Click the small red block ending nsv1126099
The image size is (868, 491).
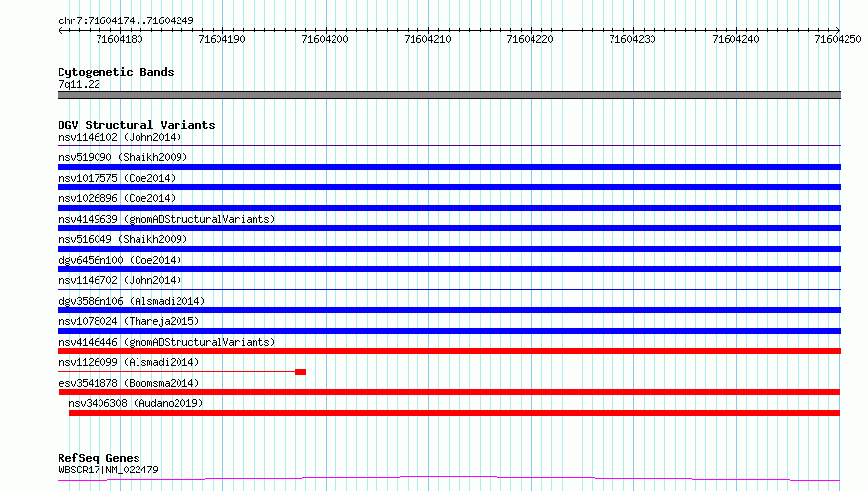pyautogui.click(x=300, y=372)
